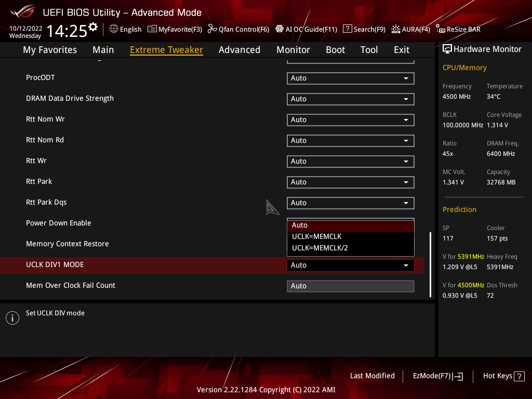The height and width of the screenshot is (399, 532).
Task: Open the Exit tab
Action: 402,50
